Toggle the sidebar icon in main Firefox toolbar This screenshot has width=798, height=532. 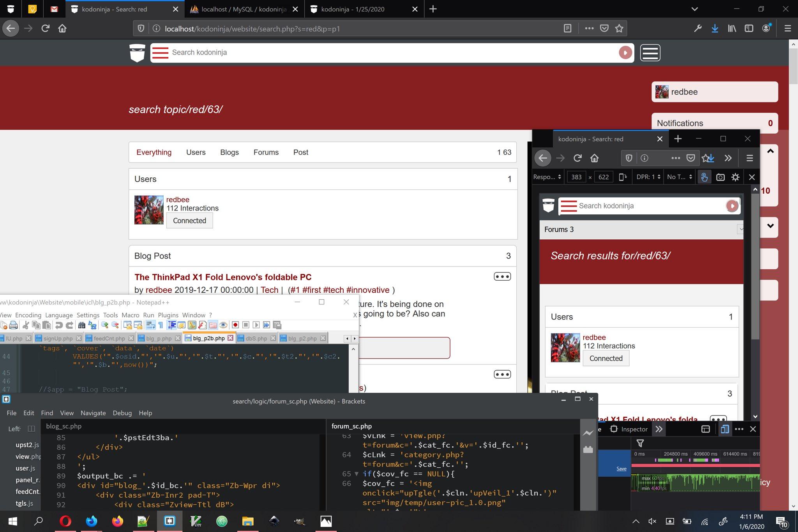[749, 28]
